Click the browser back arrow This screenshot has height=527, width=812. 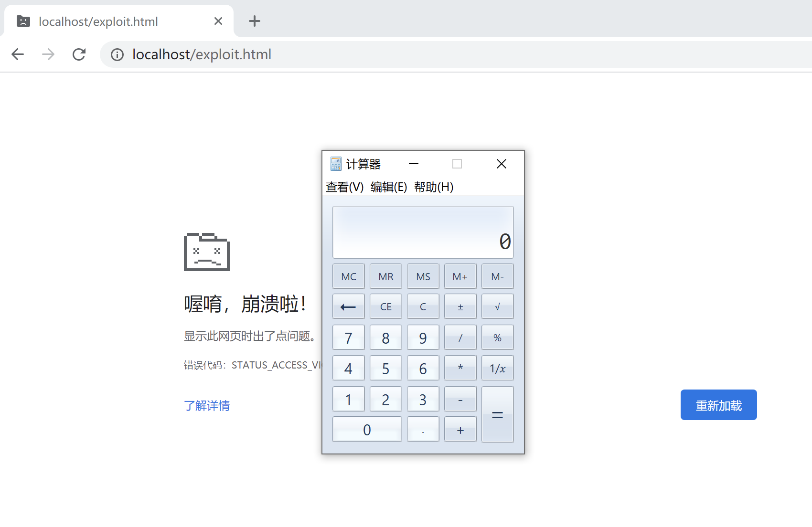pyautogui.click(x=18, y=54)
